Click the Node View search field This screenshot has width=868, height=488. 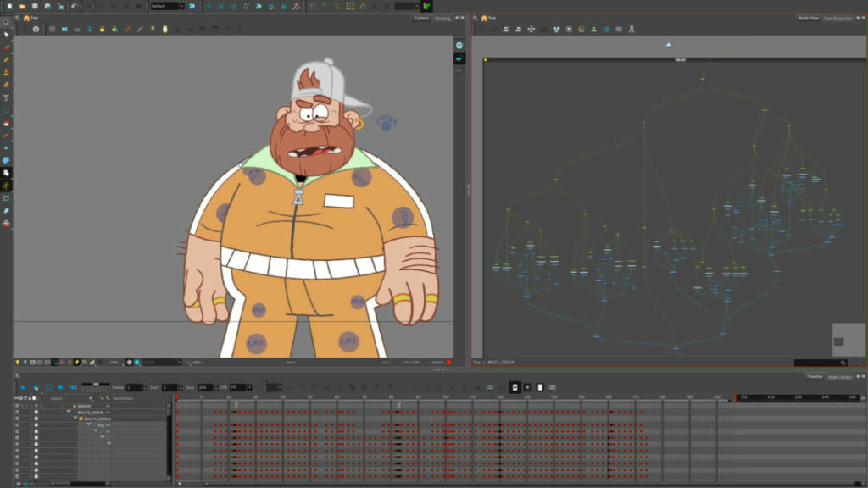(821, 363)
